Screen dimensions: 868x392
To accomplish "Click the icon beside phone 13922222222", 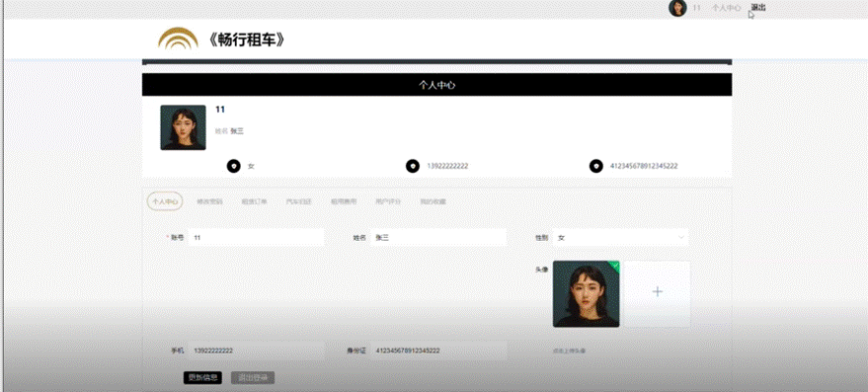I will (x=413, y=166).
